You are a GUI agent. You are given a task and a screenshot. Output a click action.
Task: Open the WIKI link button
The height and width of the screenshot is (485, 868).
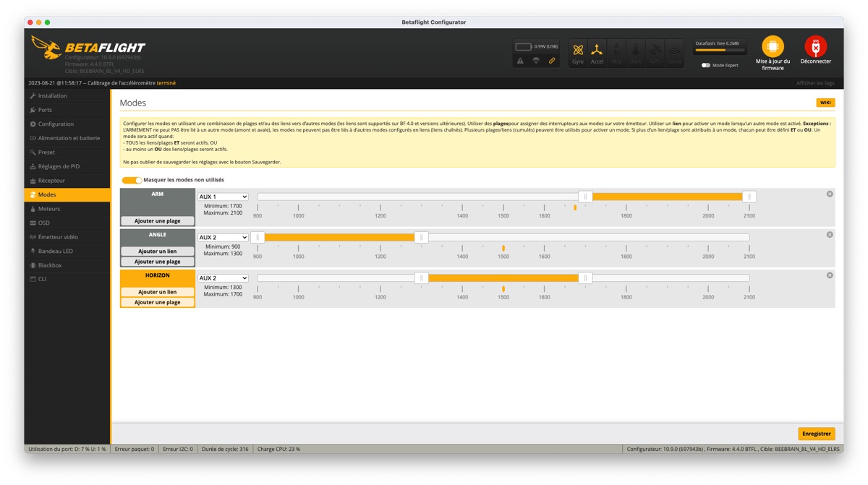click(x=825, y=103)
